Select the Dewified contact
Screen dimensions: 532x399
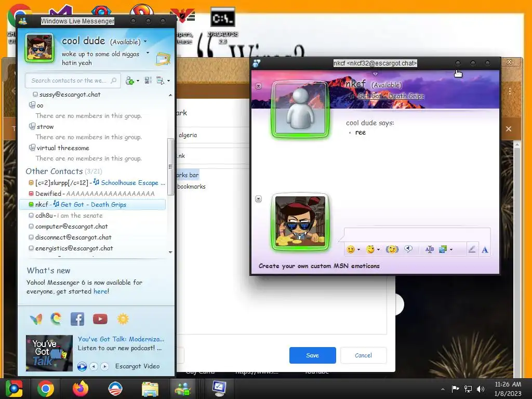91,193
